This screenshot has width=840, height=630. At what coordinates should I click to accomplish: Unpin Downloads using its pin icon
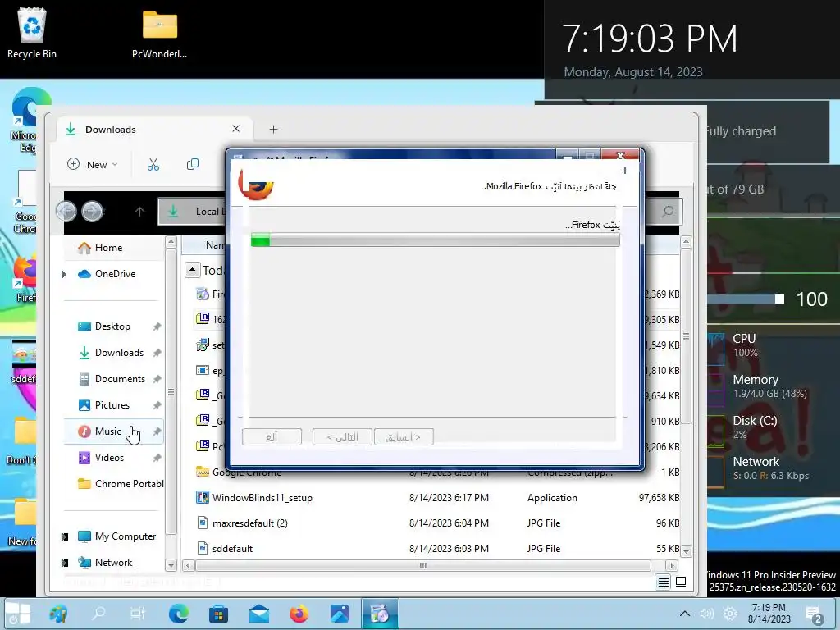tap(157, 353)
